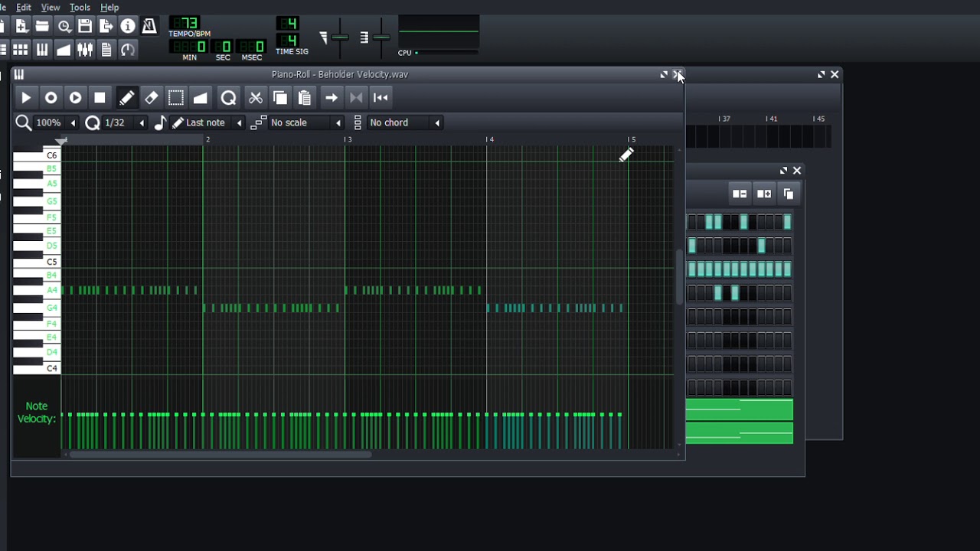Open the Help menu
The image size is (980, 551).
(x=109, y=8)
